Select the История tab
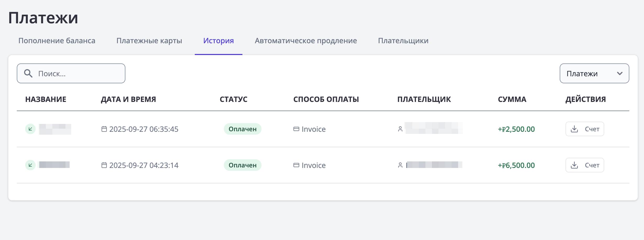This screenshot has height=240, width=644. click(x=218, y=41)
